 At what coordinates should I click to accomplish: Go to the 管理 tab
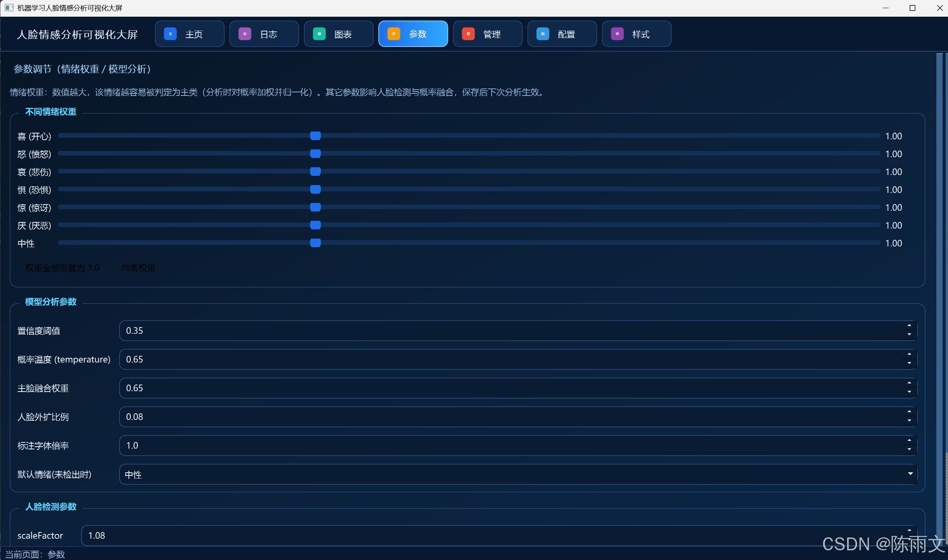(x=488, y=34)
